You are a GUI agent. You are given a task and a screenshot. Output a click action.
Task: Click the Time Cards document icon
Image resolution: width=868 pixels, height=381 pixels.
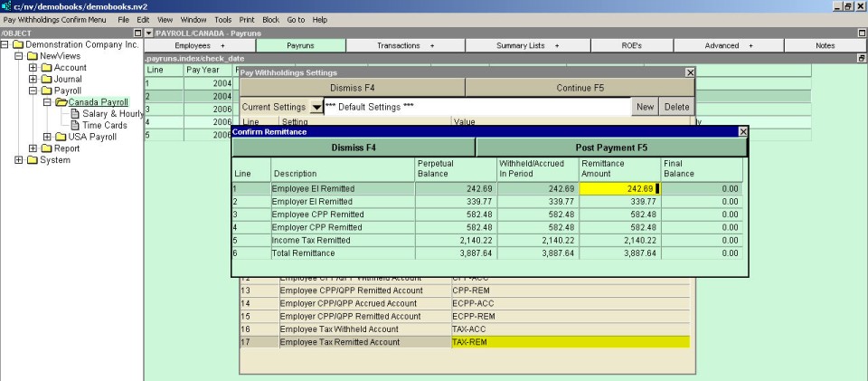click(75, 126)
